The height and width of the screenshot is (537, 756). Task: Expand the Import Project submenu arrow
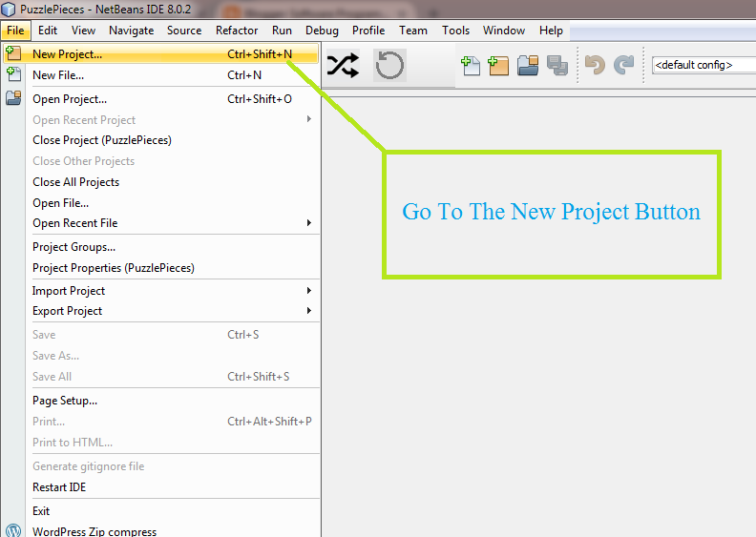(x=309, y=290)
